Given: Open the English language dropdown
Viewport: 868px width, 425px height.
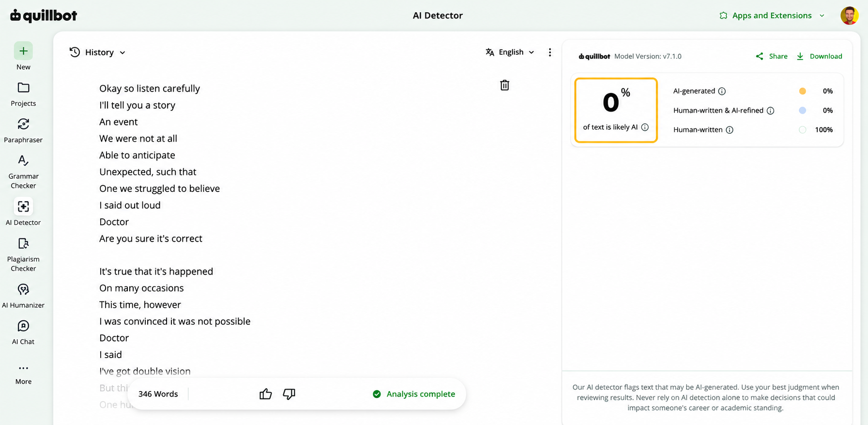Looking at the screenshot, I should pyautogui.click(x=510, y=52).
